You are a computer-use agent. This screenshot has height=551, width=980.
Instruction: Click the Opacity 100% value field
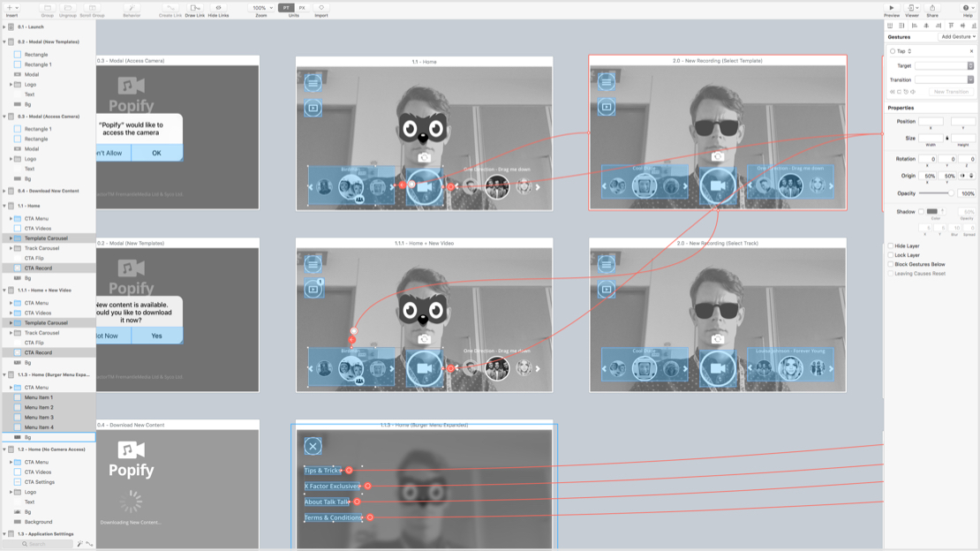[x=968, y=193]
